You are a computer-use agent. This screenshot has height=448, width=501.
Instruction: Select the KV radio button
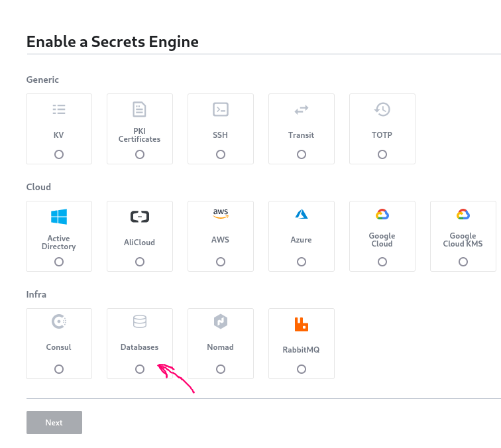[x=59, y=154]
